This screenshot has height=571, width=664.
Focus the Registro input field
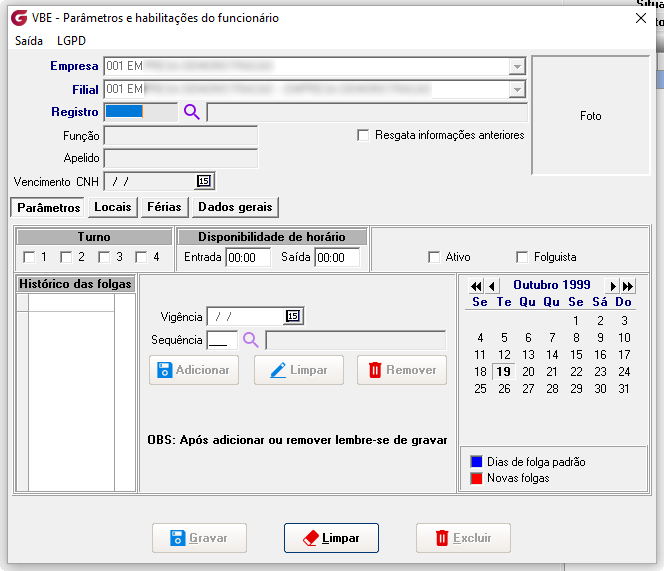pos(141,112)
